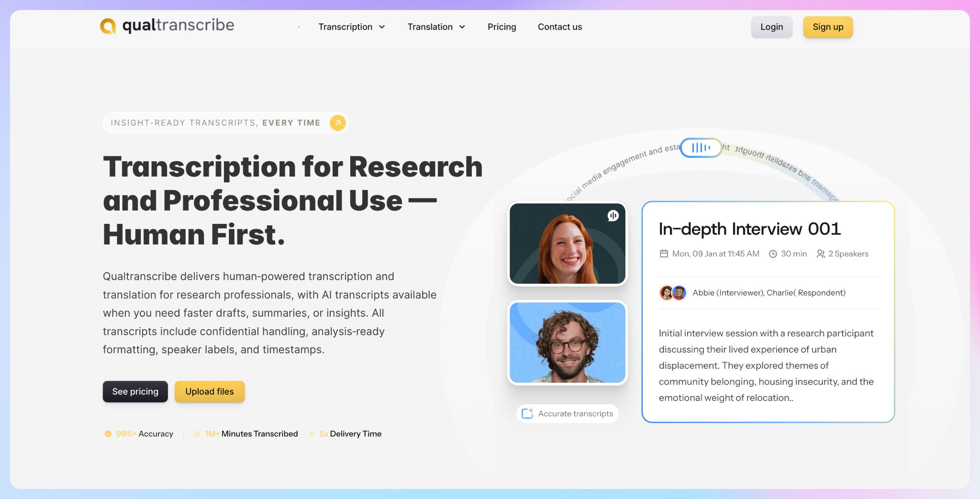The height and width of the screenshot is (499, 980).
Task: Click the yellow arrow icon in banner pill
Action: pyautogui.click(x=337, y=123)
